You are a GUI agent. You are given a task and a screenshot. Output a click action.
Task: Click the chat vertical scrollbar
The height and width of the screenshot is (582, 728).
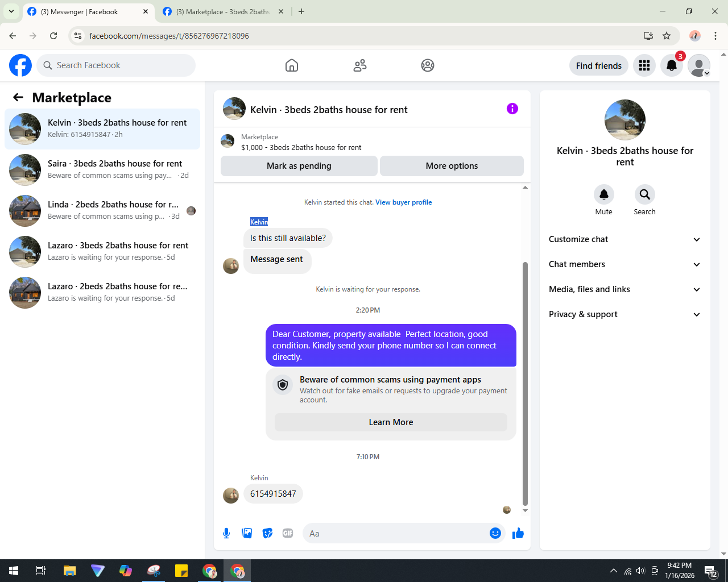tap(525, 384)
